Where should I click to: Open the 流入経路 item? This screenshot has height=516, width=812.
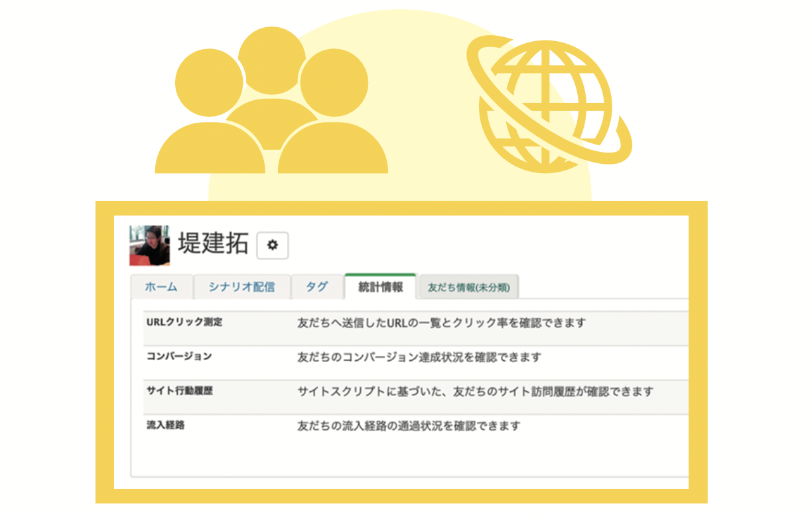click(x=165, y=426)
